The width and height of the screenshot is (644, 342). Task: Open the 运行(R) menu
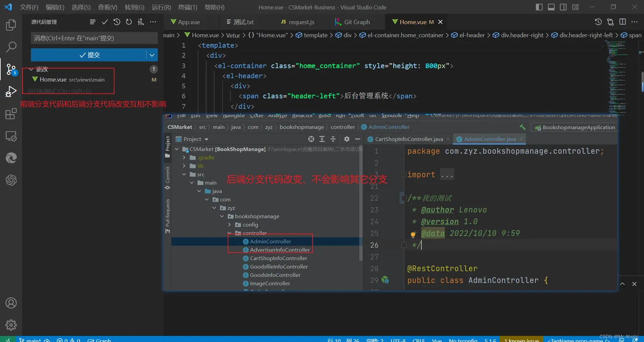(x=161, y=7)
